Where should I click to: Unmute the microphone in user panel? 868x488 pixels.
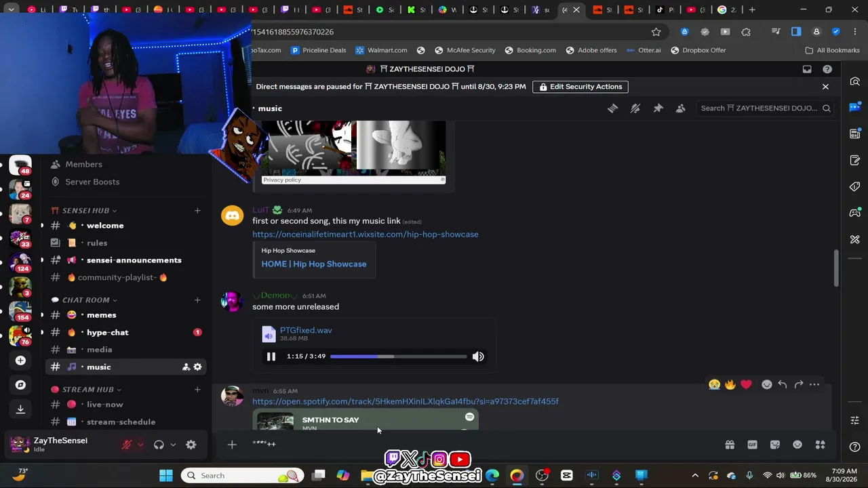pos(126,445)
